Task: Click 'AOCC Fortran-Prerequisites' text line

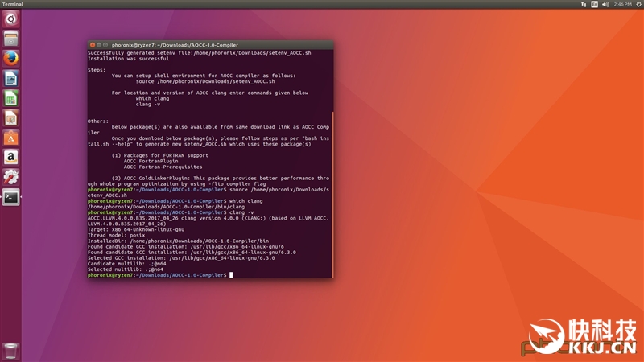Action: (163, 167)
